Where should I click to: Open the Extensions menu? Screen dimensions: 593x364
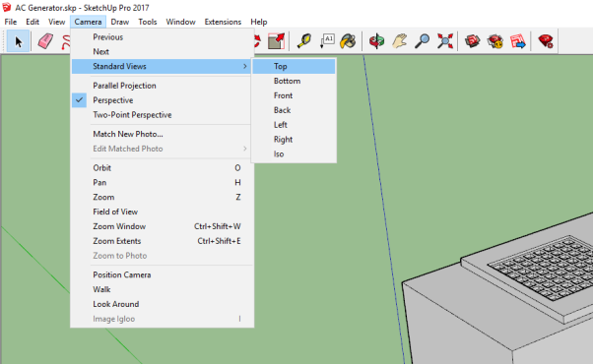pos(223,22)
